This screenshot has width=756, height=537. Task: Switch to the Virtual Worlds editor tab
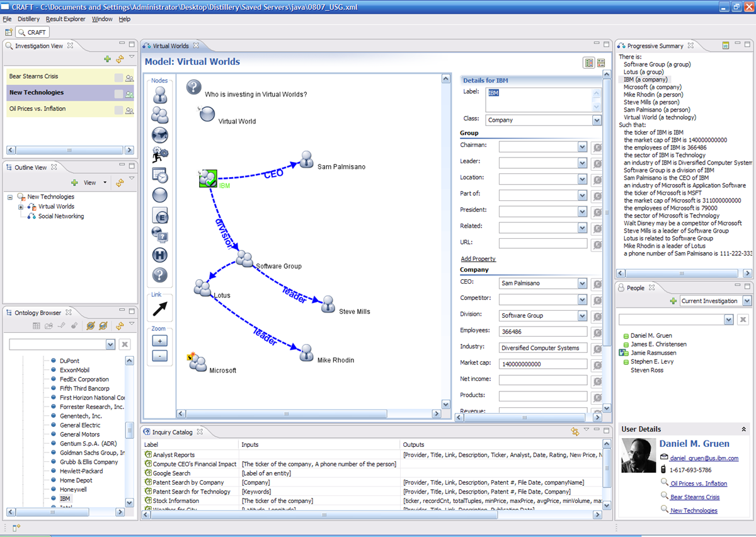click(x=170, y=46)
